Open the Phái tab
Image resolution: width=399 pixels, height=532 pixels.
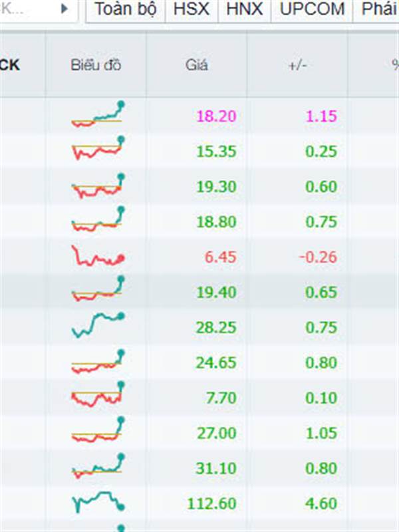pyautogui.click(x=378, y=9)
